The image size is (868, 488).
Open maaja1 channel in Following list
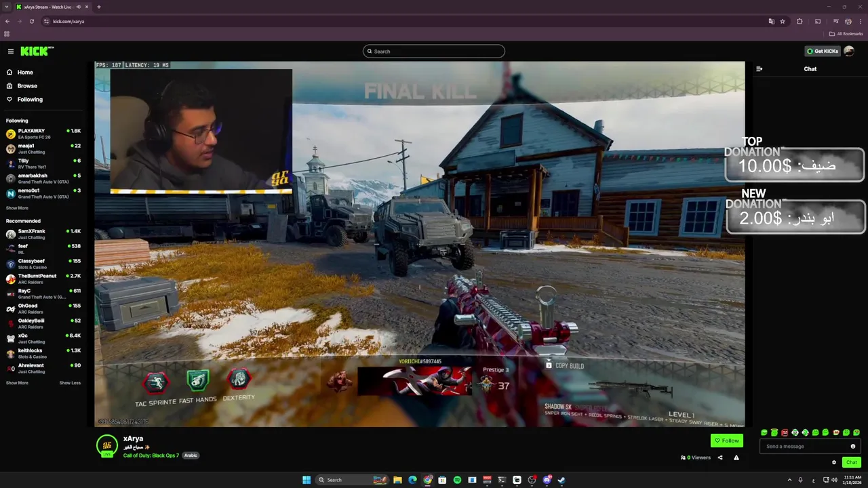point(43,148)
